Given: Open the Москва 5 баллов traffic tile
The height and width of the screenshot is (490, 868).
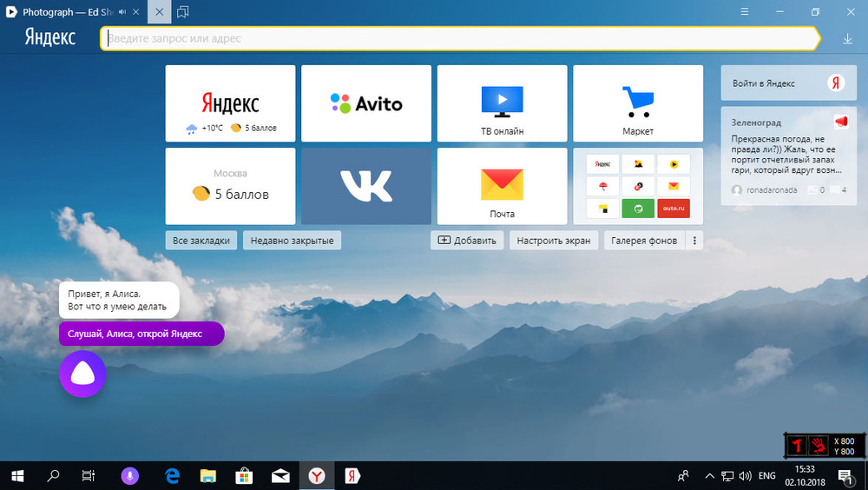Looking at the screenshot, I should (230, 186).
